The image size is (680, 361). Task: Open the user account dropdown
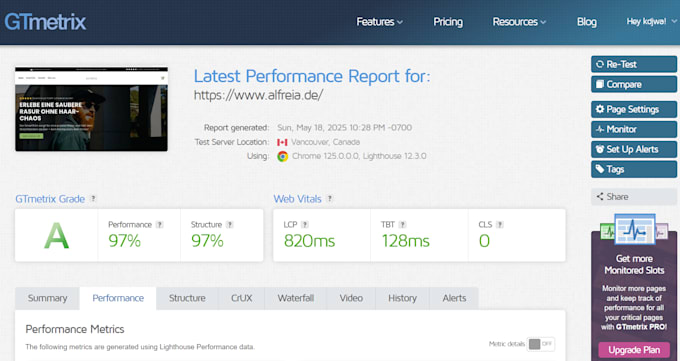[x=651, y=21]
